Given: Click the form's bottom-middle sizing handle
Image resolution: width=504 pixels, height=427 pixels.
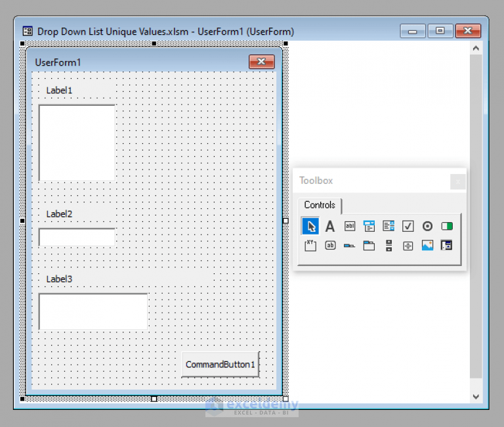Looking at the screenshot, I should pyautogui.click(x=154, y=399).
